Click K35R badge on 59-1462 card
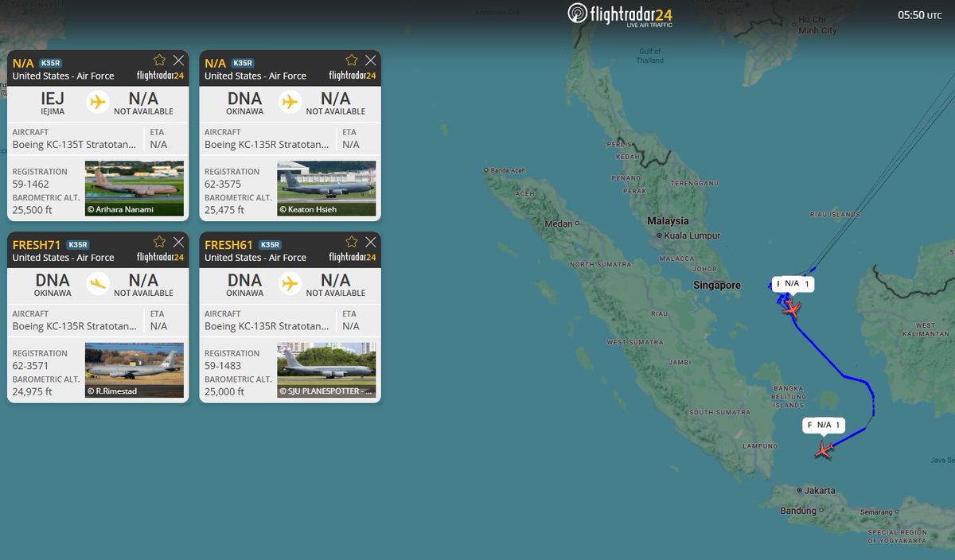The height and width of the screenshot is (560, 955). [50, 63]
